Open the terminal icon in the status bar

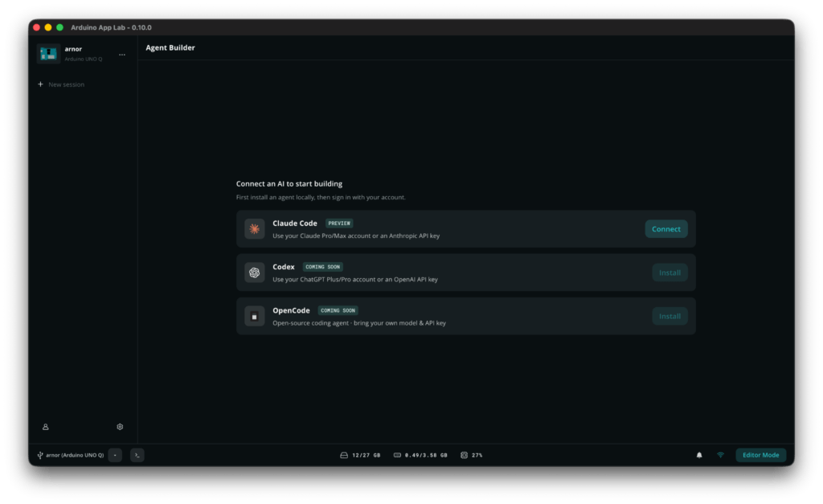click(x=137, y=455)
